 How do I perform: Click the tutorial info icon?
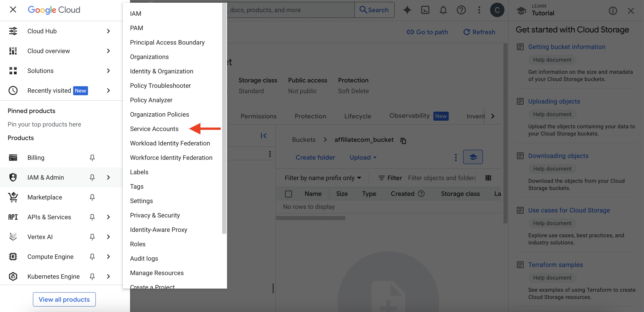click(613, 11)
